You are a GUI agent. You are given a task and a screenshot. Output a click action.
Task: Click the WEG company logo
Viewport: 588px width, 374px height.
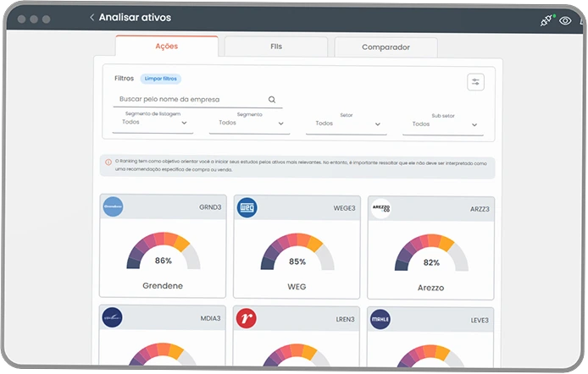[x=247, y=207]
